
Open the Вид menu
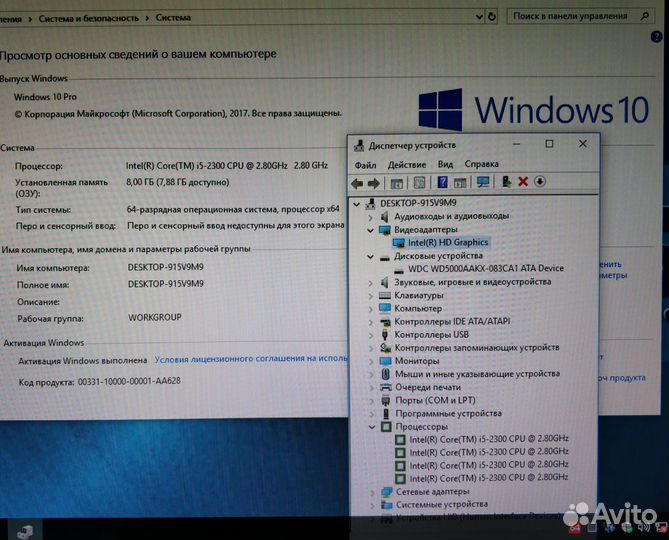pos(445,164)
